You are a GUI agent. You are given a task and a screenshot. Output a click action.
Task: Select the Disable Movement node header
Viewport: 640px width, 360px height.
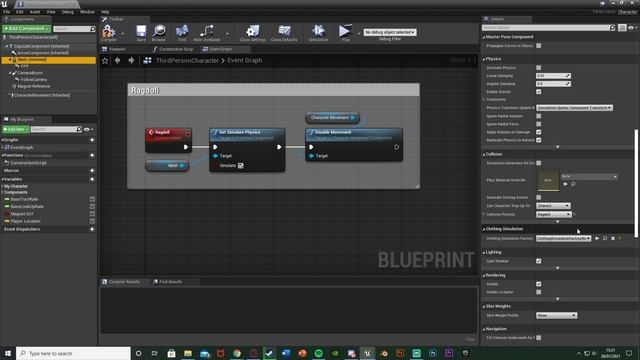(x=354, y=135)
